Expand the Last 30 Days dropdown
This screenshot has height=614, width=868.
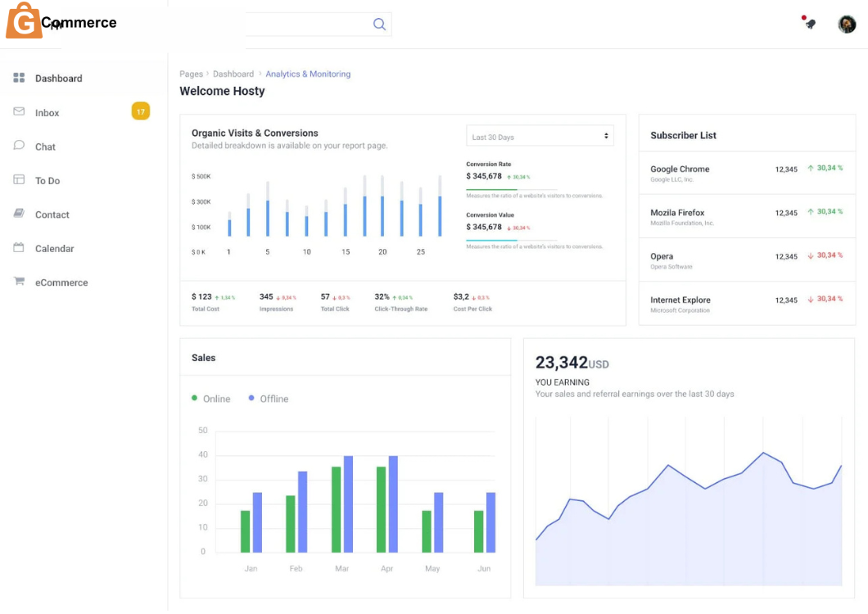pos(540,137)
